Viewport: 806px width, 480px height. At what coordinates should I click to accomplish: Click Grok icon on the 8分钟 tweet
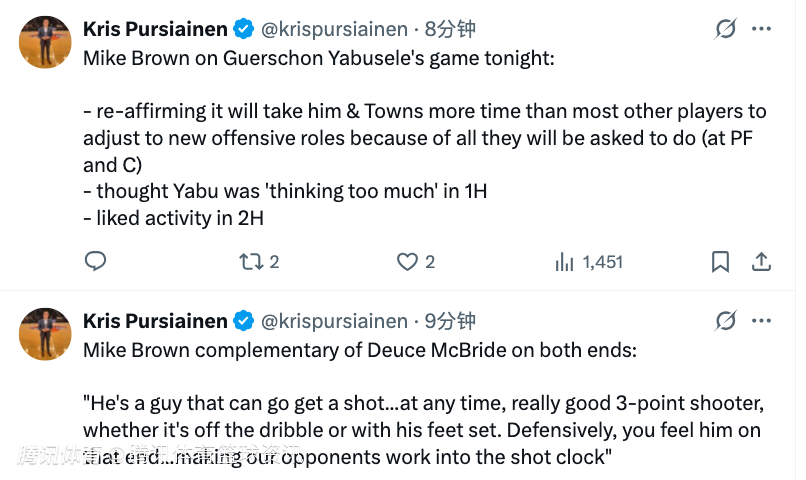pyautogui.click(x=726, y=31)
